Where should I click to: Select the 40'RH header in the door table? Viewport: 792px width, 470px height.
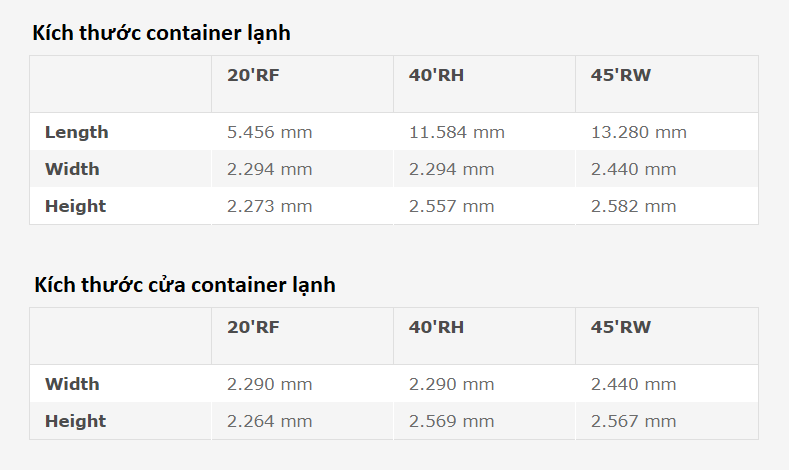coord(436,327)
